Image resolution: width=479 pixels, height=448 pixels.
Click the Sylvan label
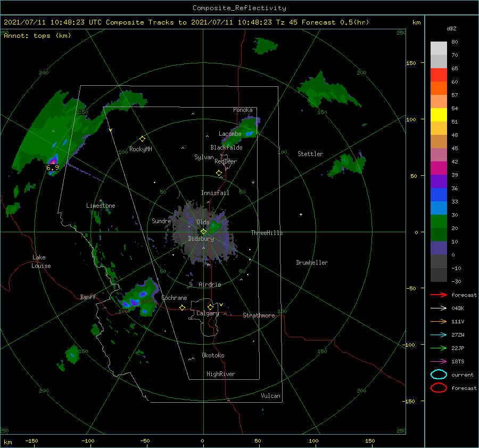point(204,157)
